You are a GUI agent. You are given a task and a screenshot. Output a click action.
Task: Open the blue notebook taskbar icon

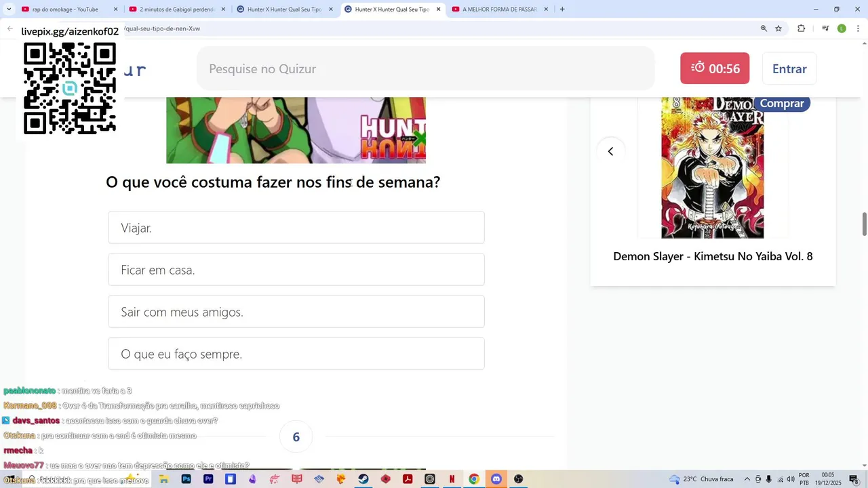point(231,479)
